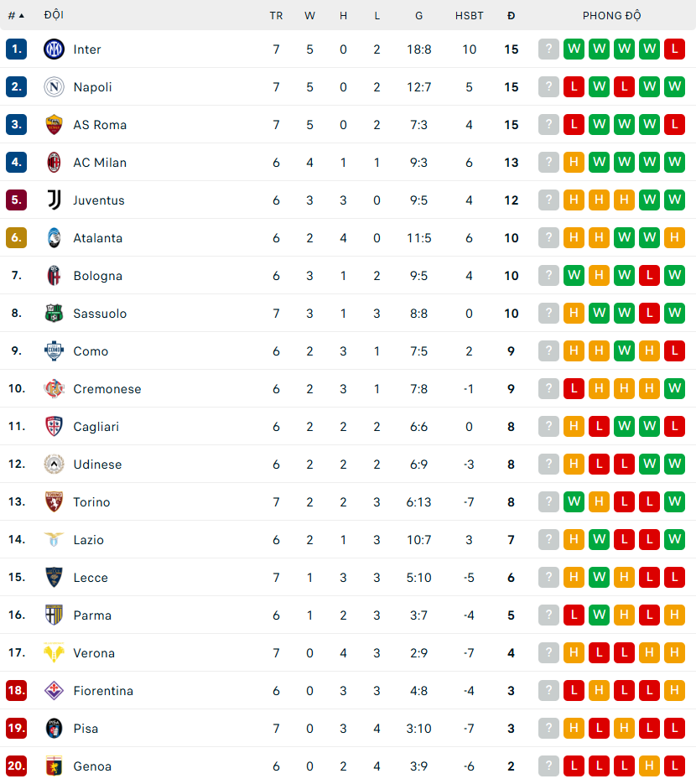Select the Genoa club crest

coord(54,766)
